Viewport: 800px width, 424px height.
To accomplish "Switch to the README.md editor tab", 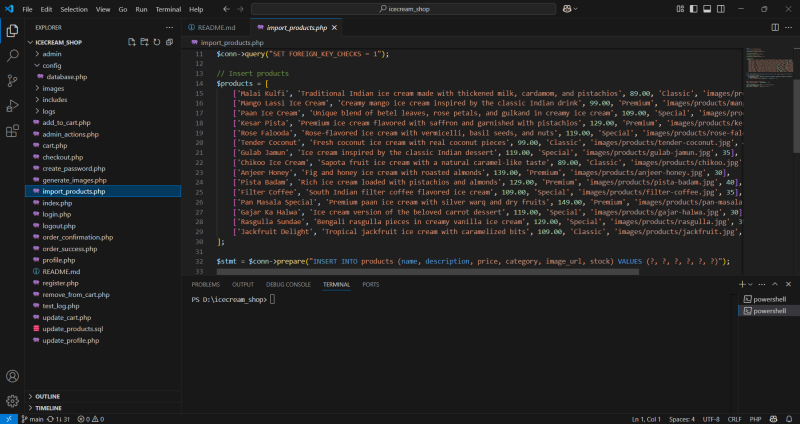I will coord(215,27).
